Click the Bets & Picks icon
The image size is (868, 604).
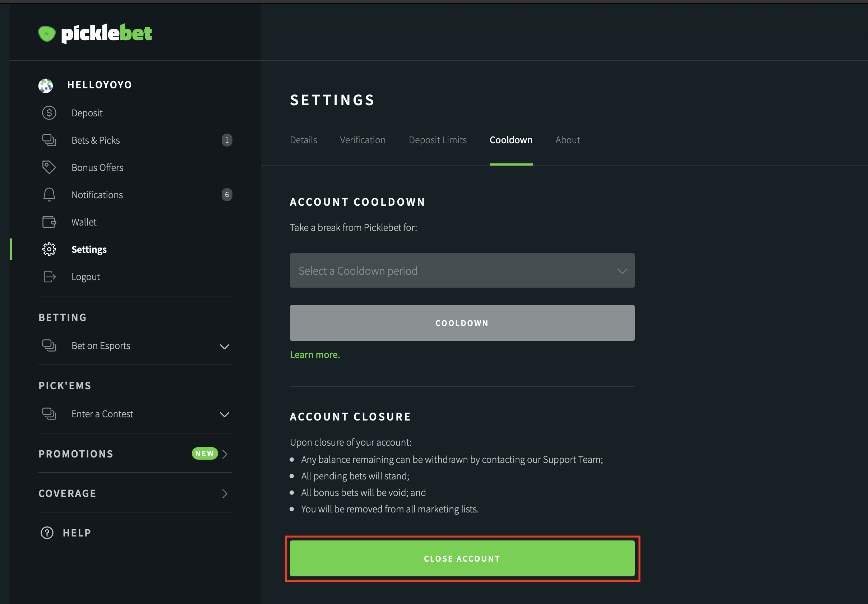(x=49, y=140)
